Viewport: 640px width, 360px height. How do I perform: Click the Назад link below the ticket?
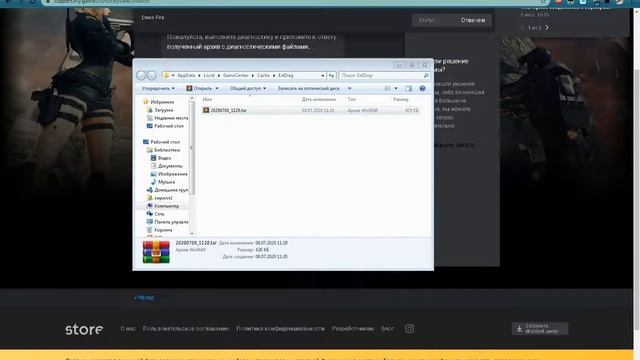[x=144, y=298]
